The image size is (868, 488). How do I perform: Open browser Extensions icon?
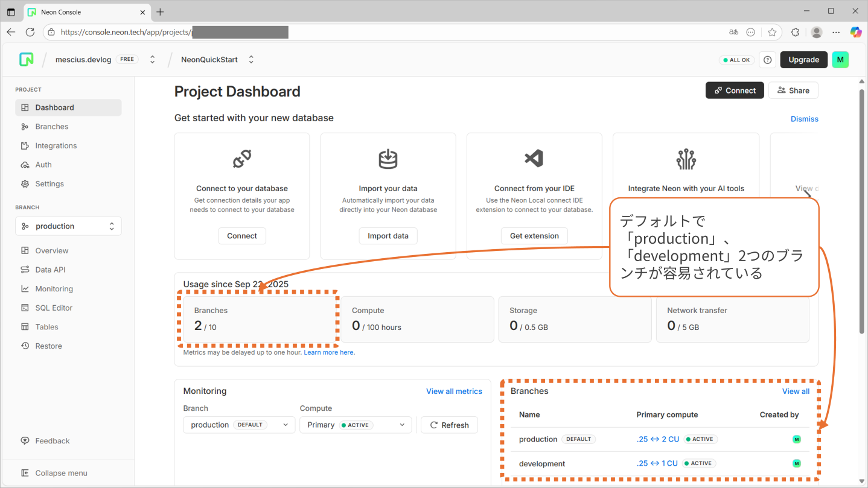795,32
